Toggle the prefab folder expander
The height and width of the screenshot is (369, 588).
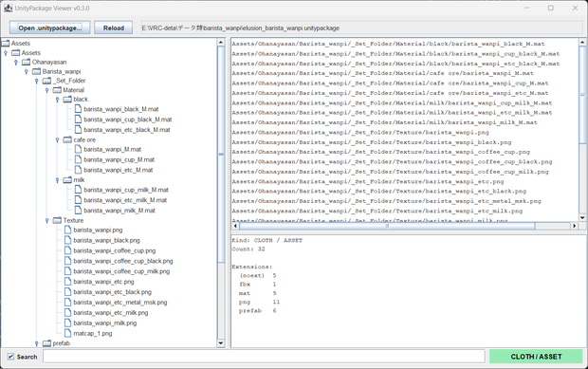pos(37,343)
